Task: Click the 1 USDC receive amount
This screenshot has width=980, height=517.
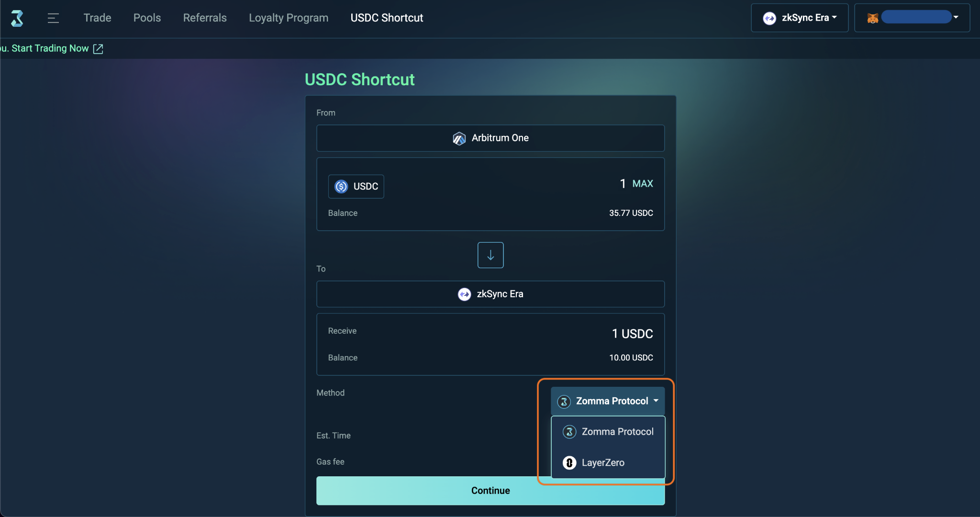Action: point(632,334)
